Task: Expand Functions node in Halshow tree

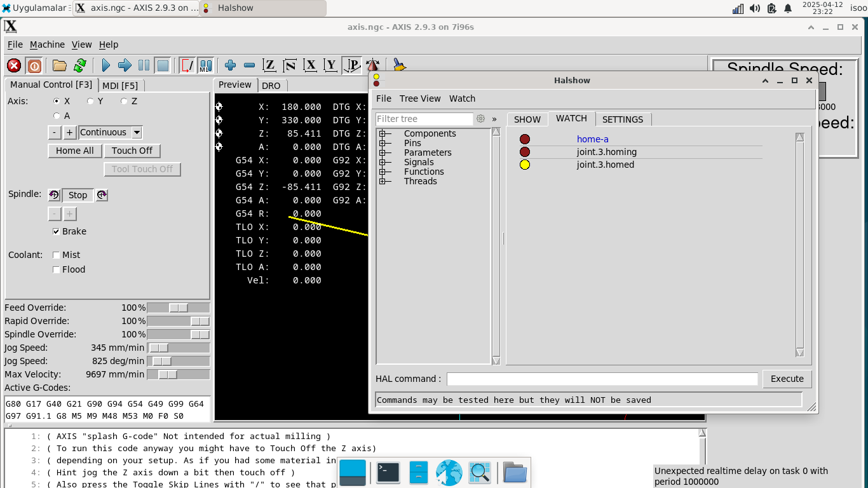Action: point(383,172)
